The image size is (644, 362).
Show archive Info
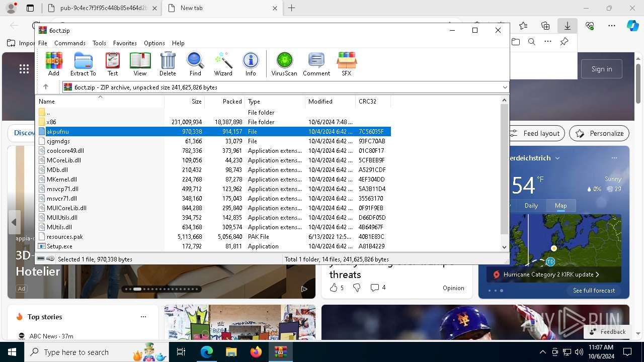coord(251,64)
